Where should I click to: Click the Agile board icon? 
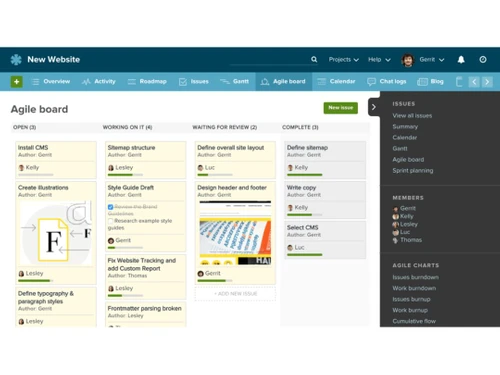(265, 82)
